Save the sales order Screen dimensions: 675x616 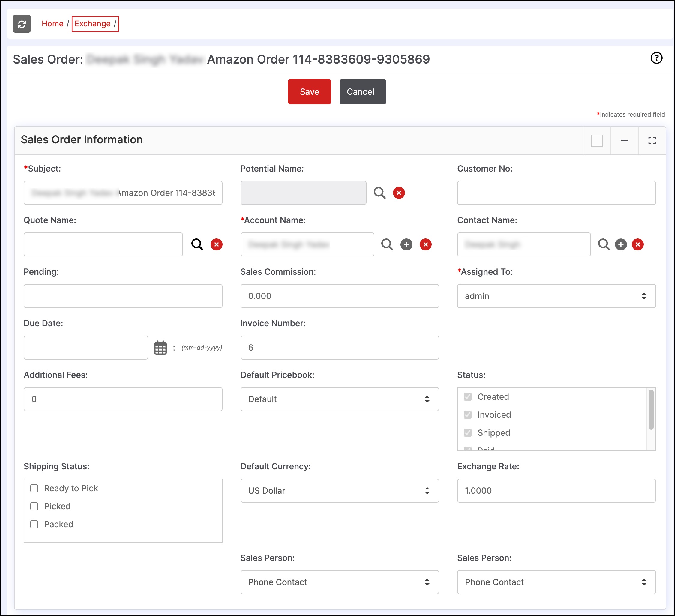click(x=309, y=92)
